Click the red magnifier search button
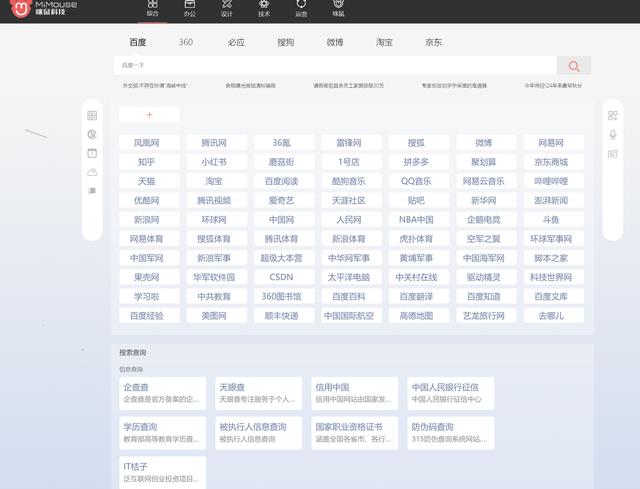This screenshot has width=640, height=489. click(574, 66)
